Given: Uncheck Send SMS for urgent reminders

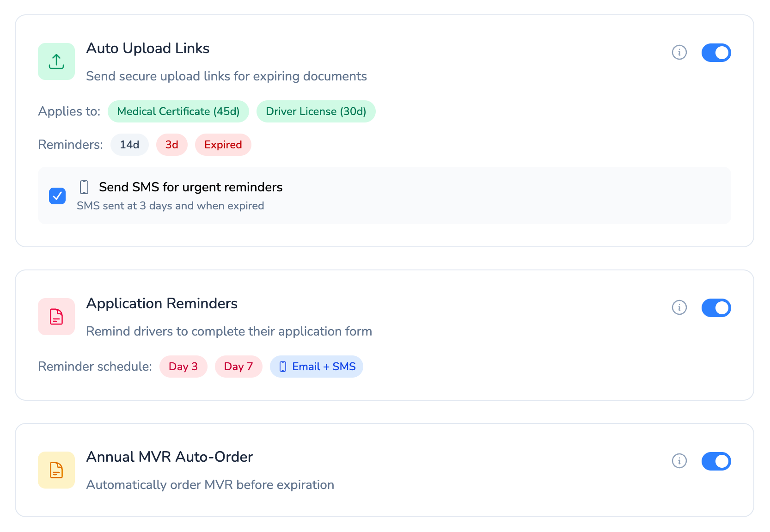Looking at the screenshot, I should 57,196.
